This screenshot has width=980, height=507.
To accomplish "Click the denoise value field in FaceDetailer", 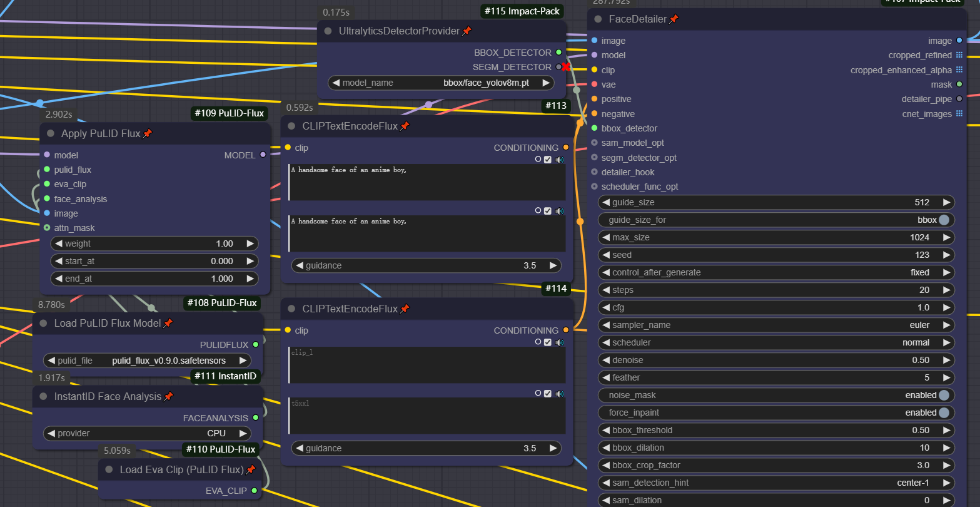I will (x=775, y=360).
